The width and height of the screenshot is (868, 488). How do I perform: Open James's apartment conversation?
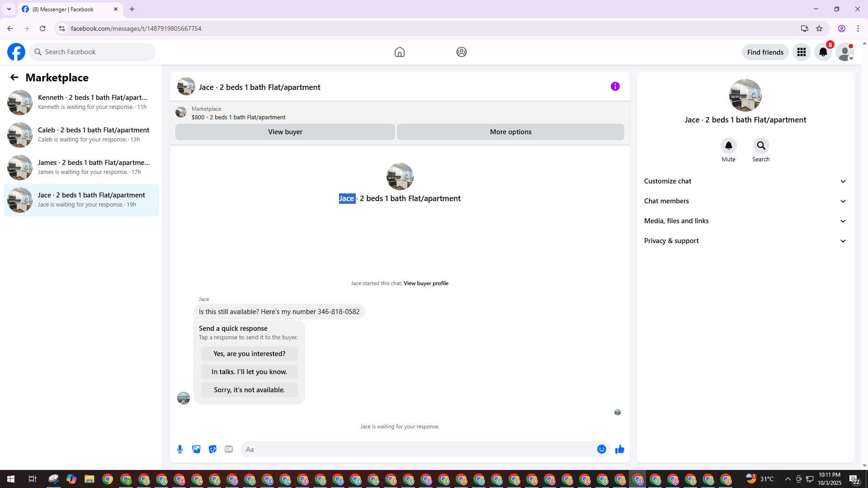(x=81, y=167)
